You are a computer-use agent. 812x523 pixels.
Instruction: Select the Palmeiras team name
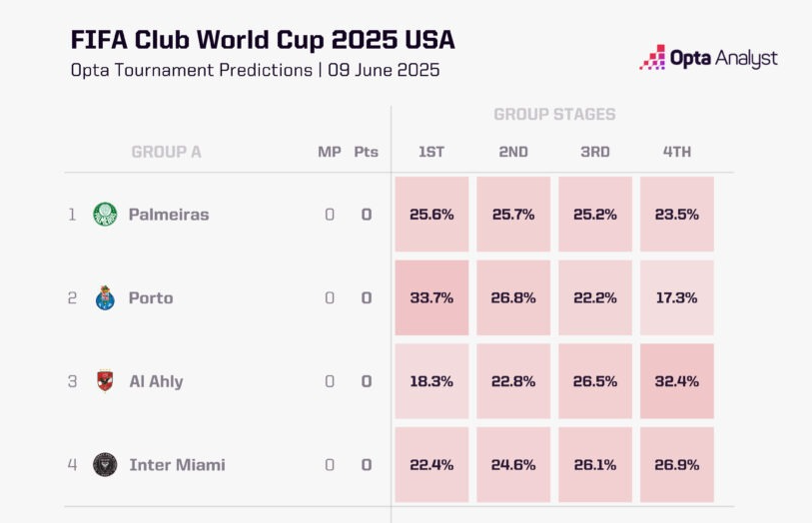tap(169, 214)
